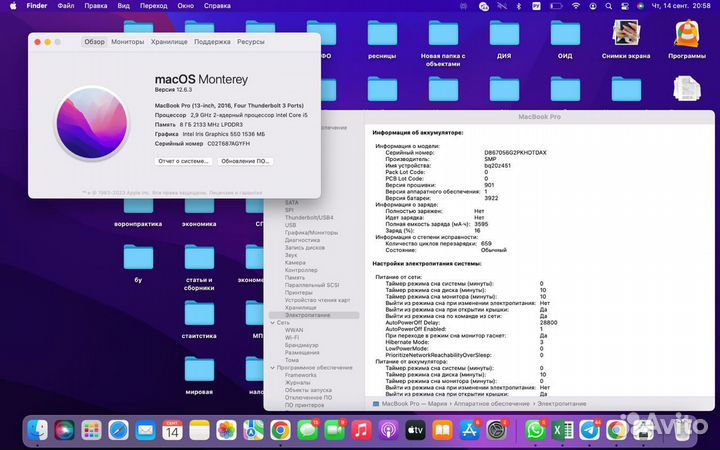Open the Правка menu
This screenshot has height=450, width=720.
96,6
